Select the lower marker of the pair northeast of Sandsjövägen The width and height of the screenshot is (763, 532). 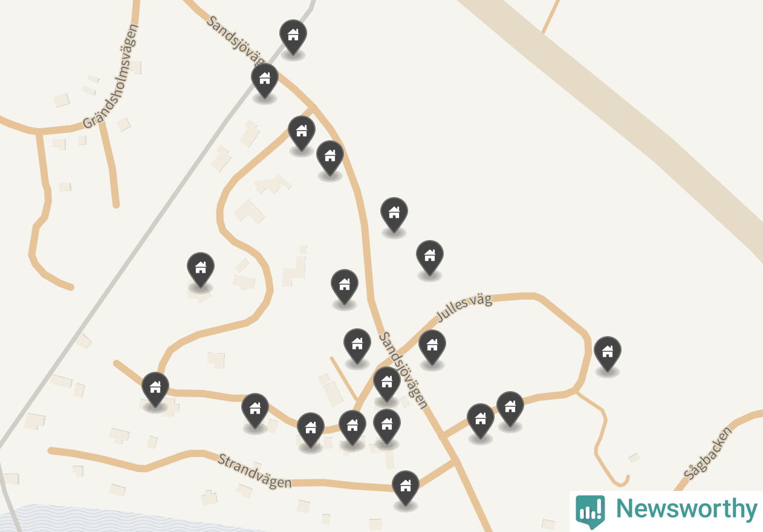[x=430, y=257]
